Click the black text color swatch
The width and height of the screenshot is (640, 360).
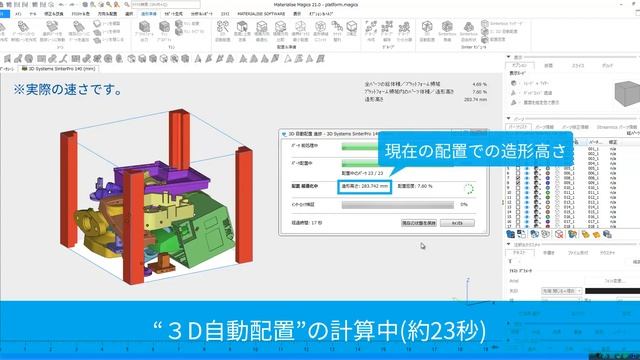coord(612,291)
